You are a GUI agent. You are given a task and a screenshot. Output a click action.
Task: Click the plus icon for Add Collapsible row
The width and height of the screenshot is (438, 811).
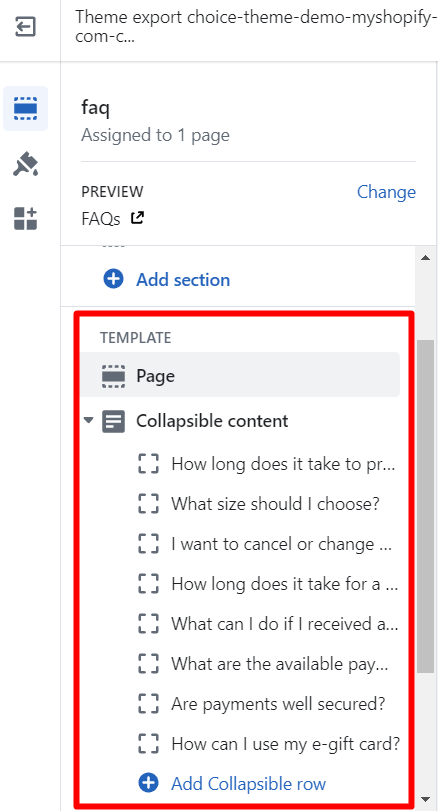tap(148, 783)
